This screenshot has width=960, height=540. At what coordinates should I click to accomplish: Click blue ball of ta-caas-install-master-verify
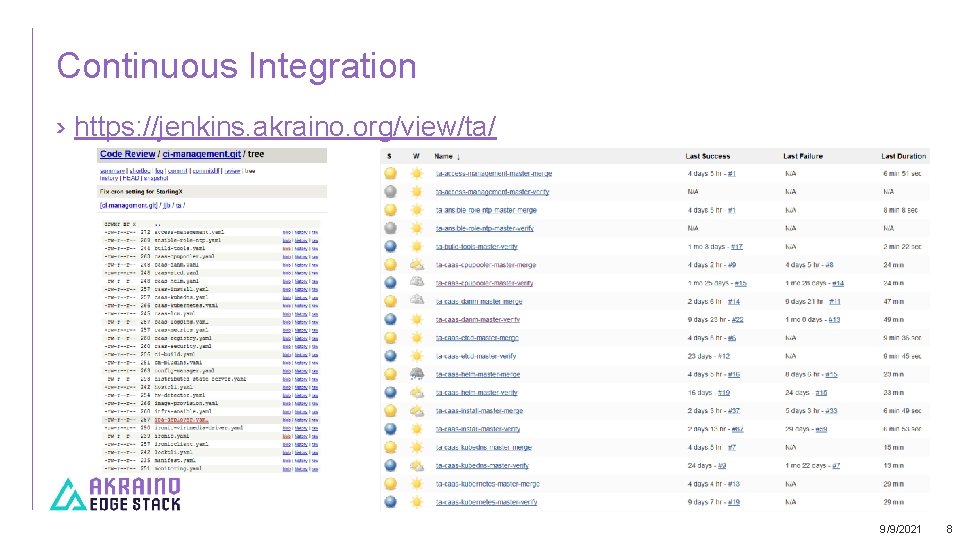[x=390, y=429]
